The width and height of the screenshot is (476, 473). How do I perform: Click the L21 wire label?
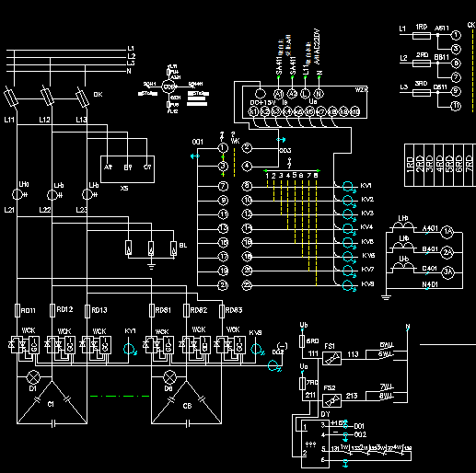pos(9,210)
